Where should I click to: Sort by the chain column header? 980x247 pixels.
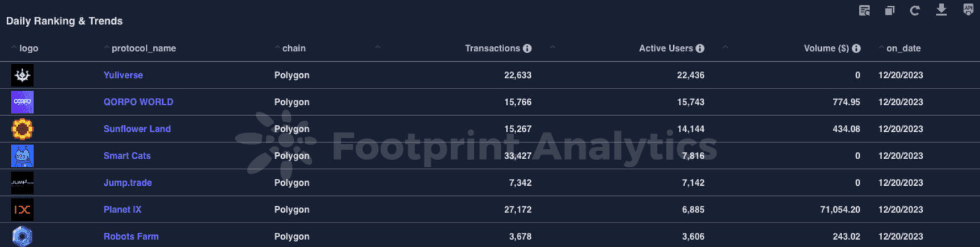[294, 49]
